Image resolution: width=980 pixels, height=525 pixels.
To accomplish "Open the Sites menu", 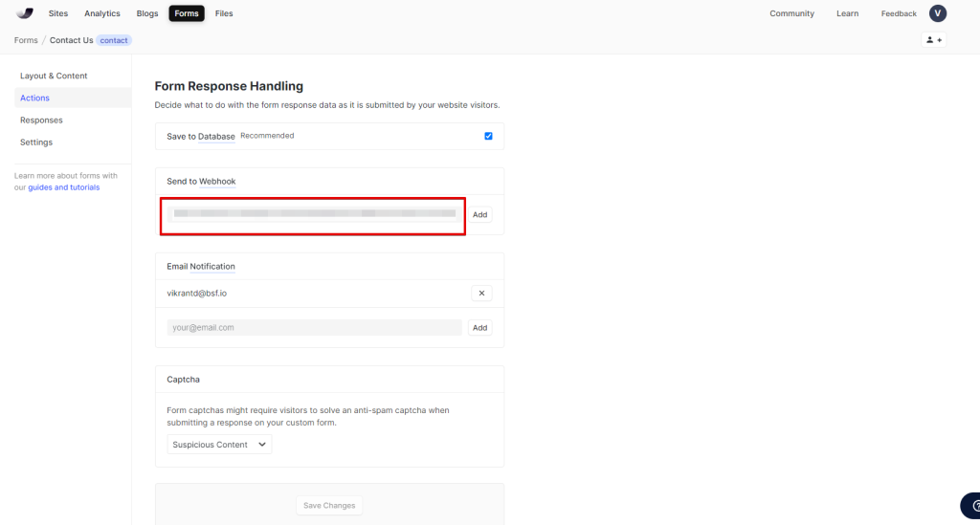I will (x=58, y=13).
